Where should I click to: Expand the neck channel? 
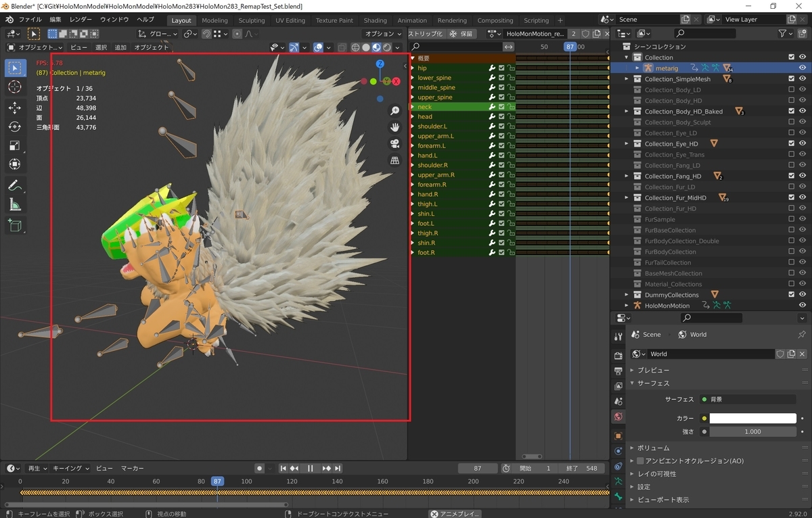coord(413,107)
